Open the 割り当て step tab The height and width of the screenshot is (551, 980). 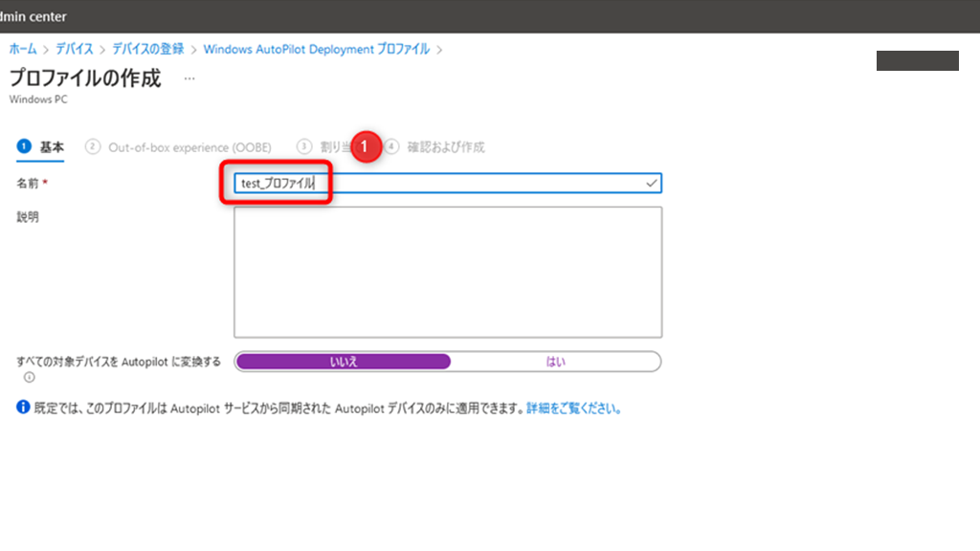click(331, 147)
